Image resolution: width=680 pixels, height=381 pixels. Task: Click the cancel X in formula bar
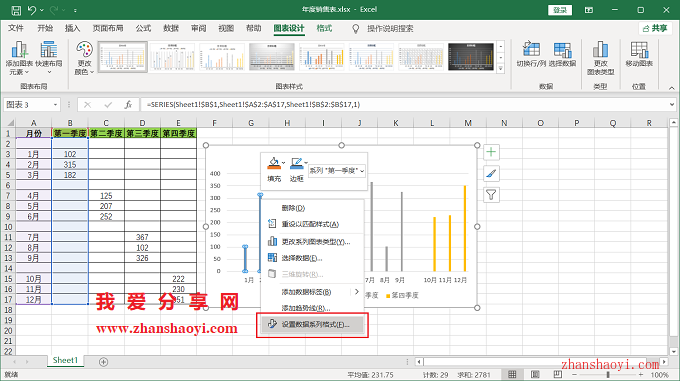tap(88, 104)
